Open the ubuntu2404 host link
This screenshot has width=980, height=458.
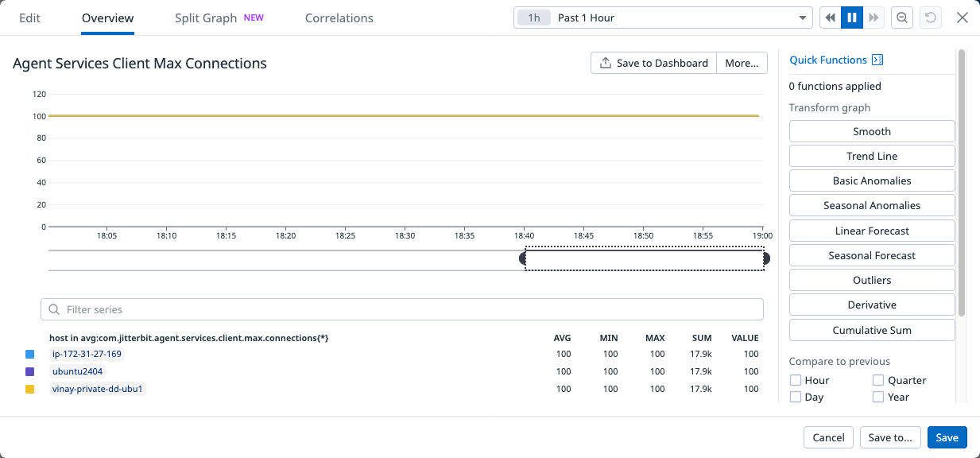(77, 371)
